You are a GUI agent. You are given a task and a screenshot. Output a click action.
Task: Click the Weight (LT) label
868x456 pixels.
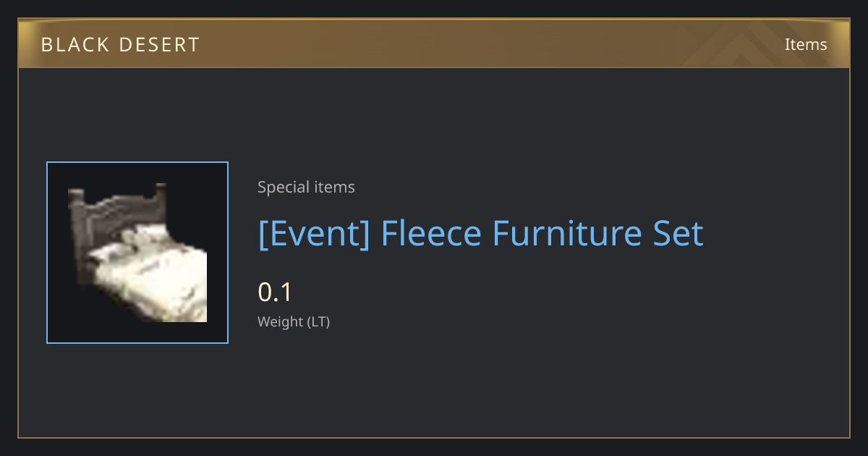[x=294, y=322]
